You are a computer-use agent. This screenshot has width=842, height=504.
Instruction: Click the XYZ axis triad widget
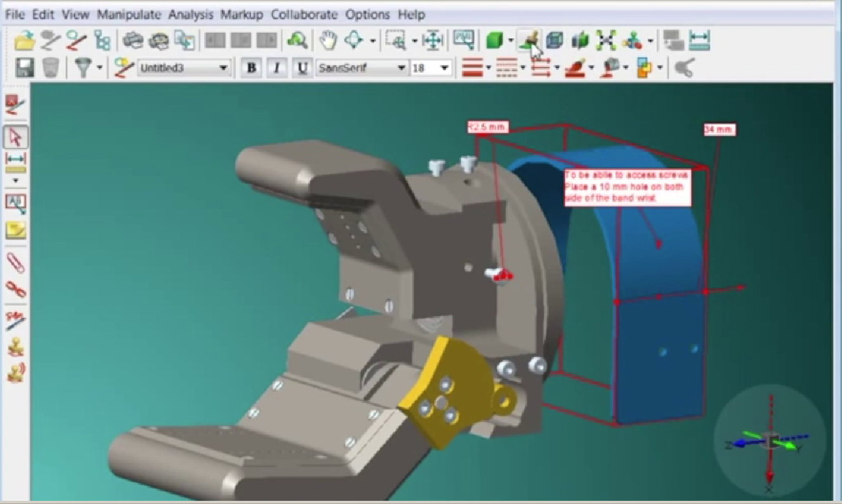769,441
